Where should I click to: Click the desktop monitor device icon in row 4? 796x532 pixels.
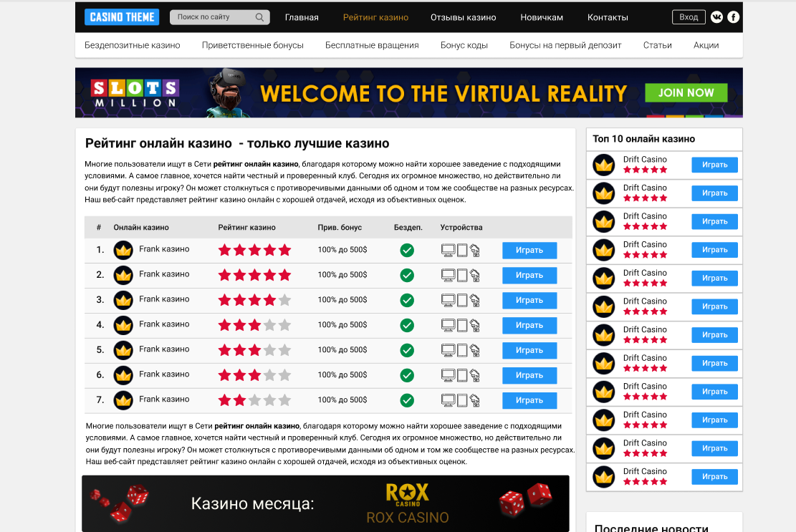point(449,325)
